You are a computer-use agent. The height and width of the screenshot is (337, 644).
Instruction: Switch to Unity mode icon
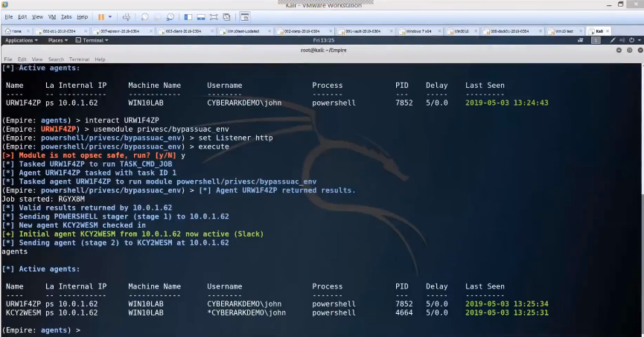point(227,17)
